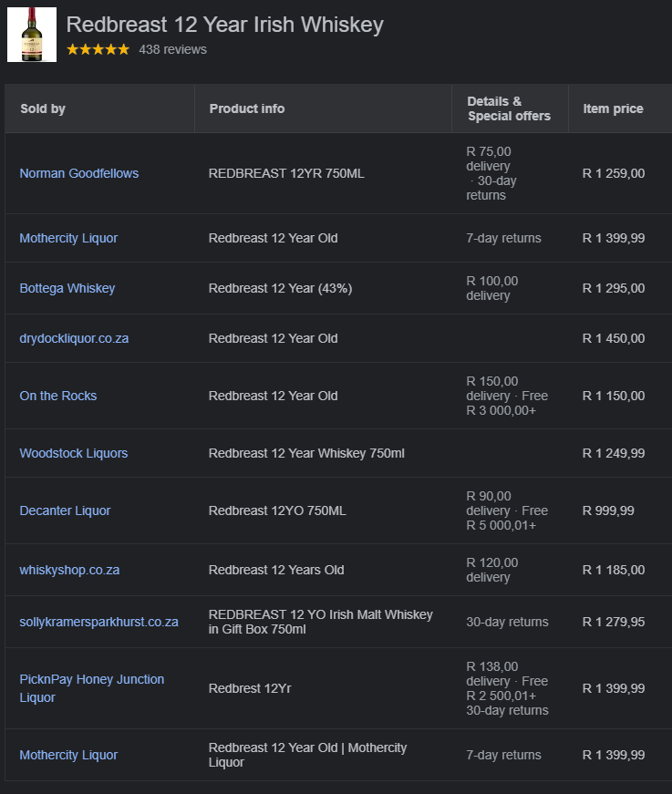672x794 pixels.
Task: Open the Bottega Whiskey seller link
Action: (67, 288)
